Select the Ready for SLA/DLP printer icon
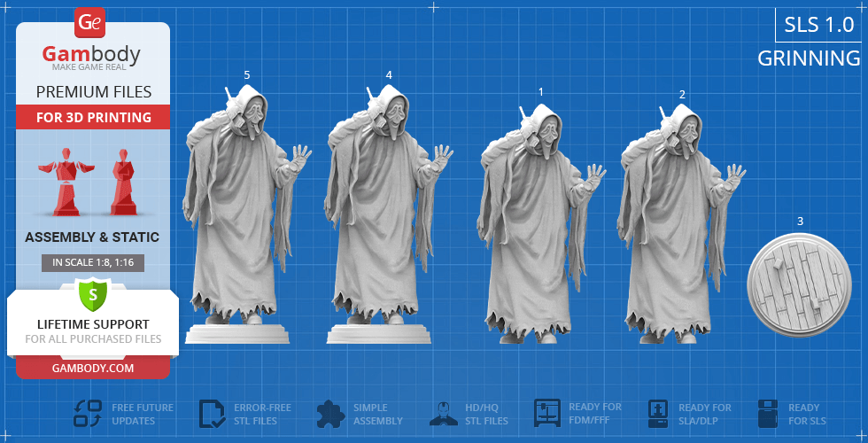This screenshot has width=868, height=443. click(658, 414)
